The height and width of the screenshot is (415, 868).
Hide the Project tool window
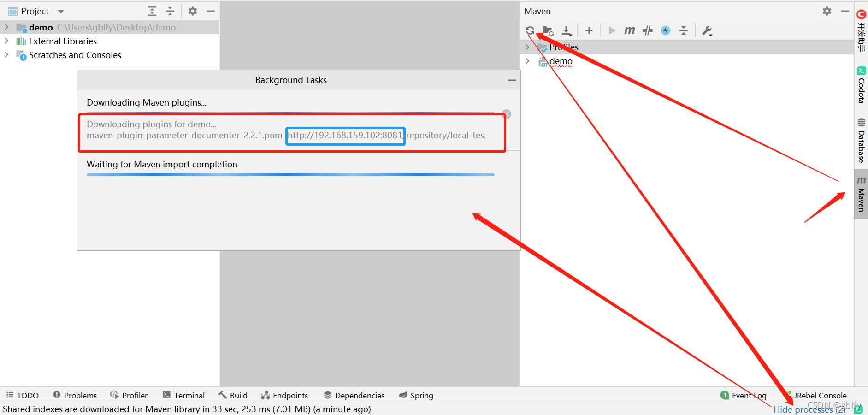pos(211,11)
